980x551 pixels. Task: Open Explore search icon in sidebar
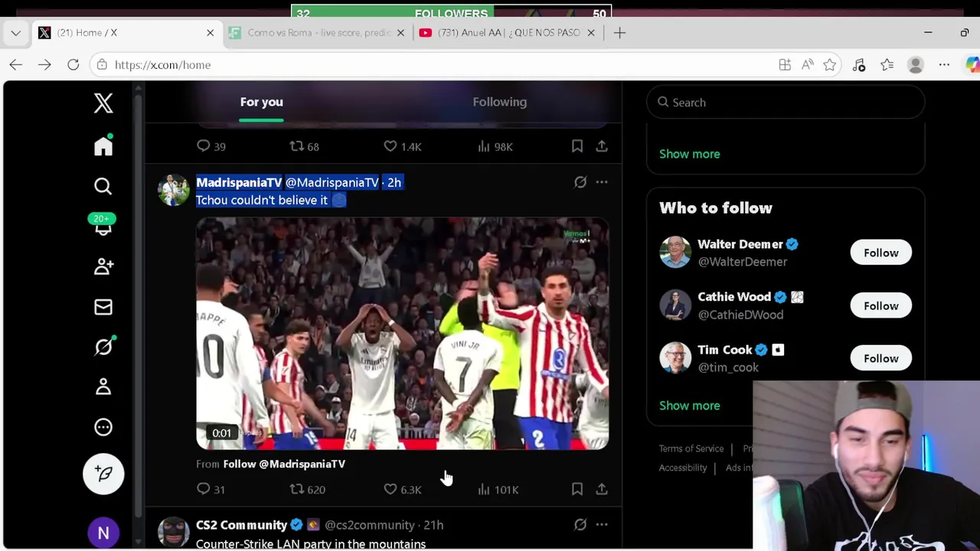[103, 186]
